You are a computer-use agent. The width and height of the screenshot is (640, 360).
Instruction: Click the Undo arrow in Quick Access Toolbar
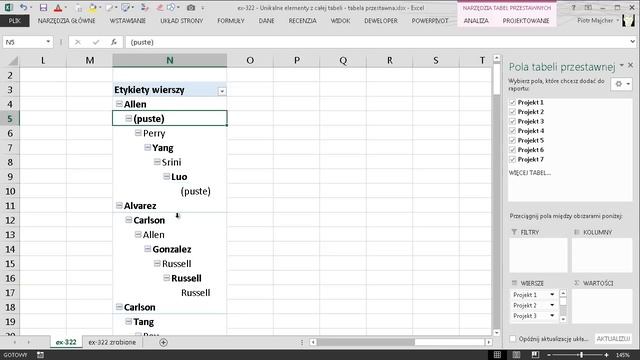coord(23,8)
